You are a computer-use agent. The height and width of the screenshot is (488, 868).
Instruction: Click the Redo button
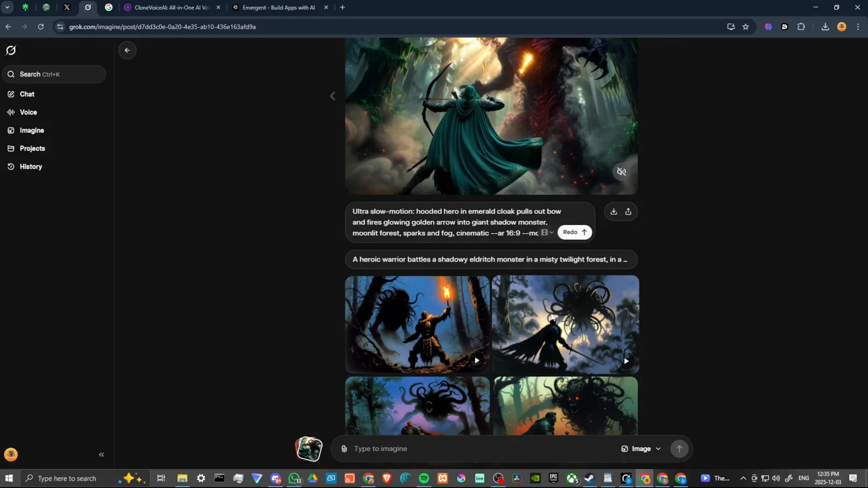(575, 232)
